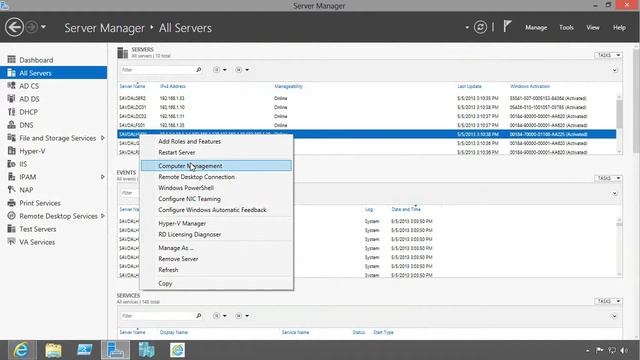640x360 pixels.
Task: Expand the IPAM submenu arrow
Action: 102,177
